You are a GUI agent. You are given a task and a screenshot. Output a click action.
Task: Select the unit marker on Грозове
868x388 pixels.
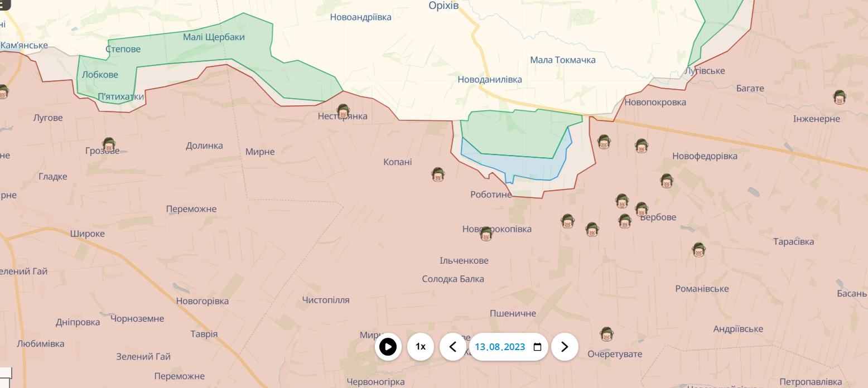pos(109,145)
